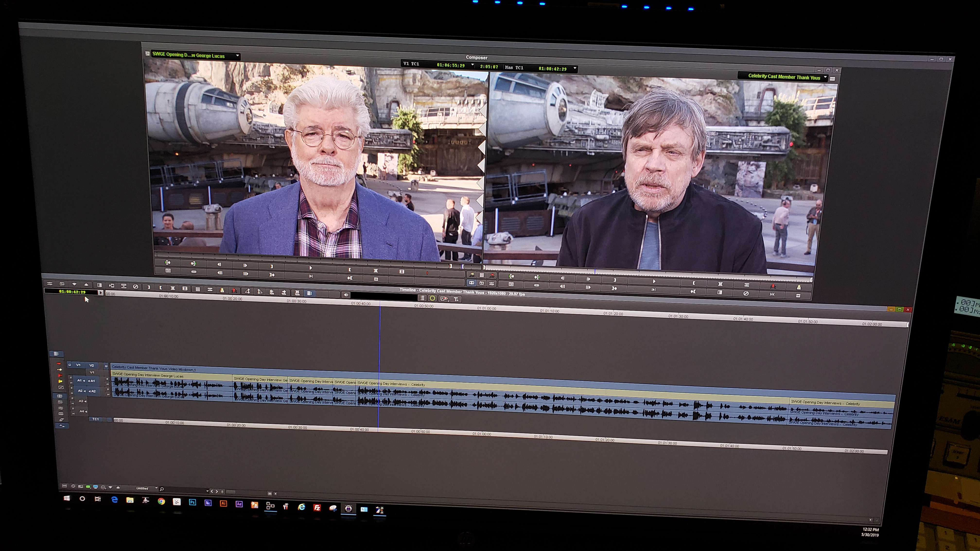Toggle the V2 record track selector
This screenshot has width=980, height=551.
point(92,365)
